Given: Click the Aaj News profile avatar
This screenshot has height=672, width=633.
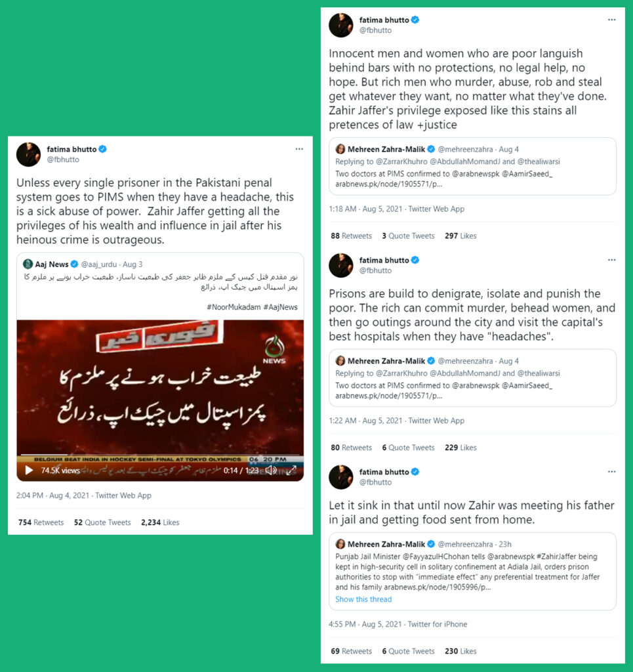Looking at the screenshot, I should (x=28, y=264).
